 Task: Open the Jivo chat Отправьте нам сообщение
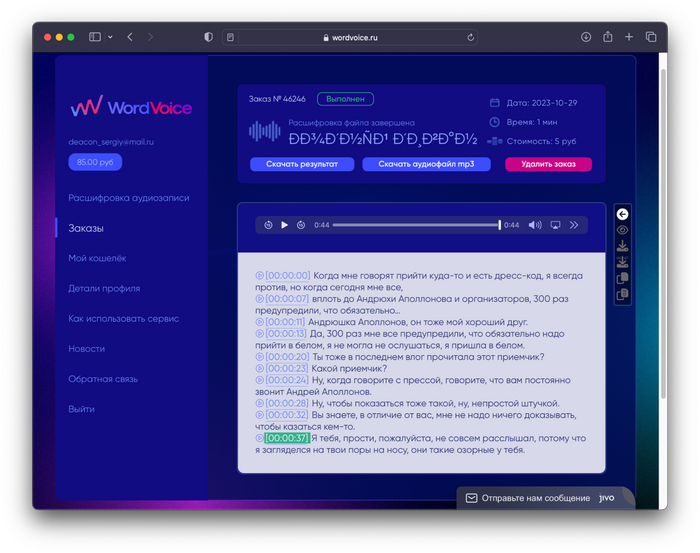pos(544,498)
